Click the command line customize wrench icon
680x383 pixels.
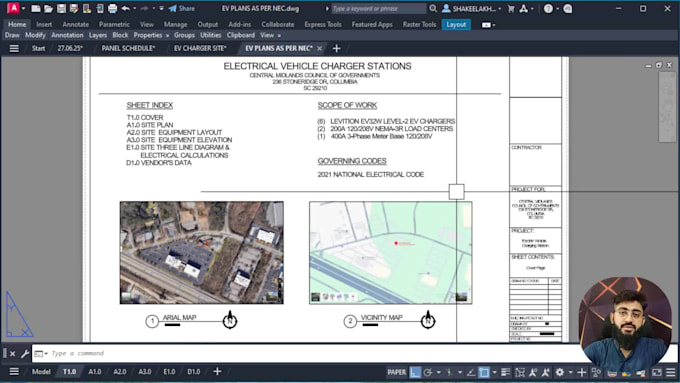(x=25, y=354)
